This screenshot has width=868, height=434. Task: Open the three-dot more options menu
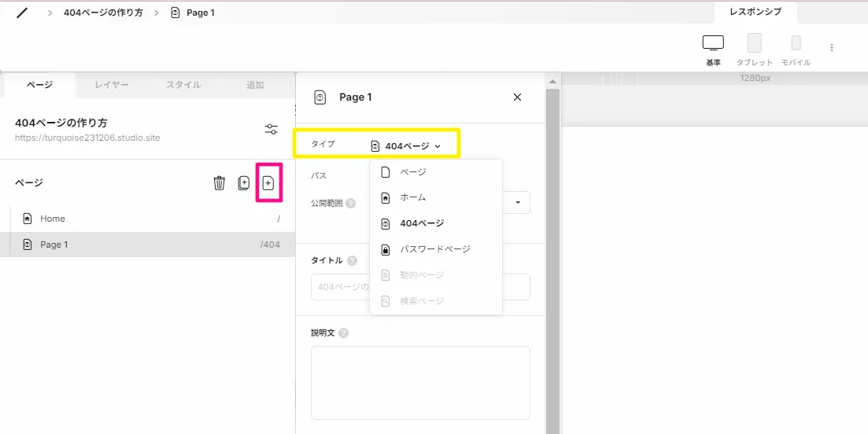point(832,47)
